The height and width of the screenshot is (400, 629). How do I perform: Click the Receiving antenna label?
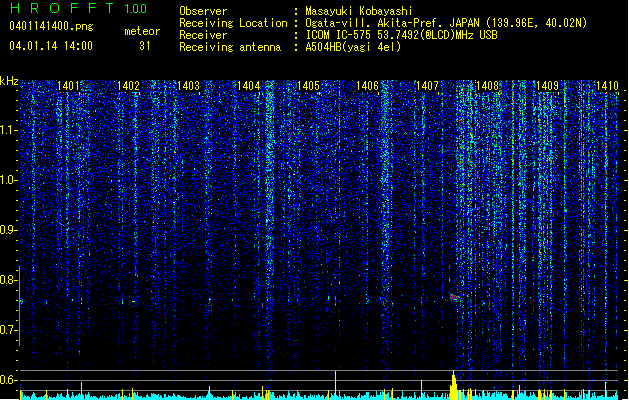tap(230, 47)
